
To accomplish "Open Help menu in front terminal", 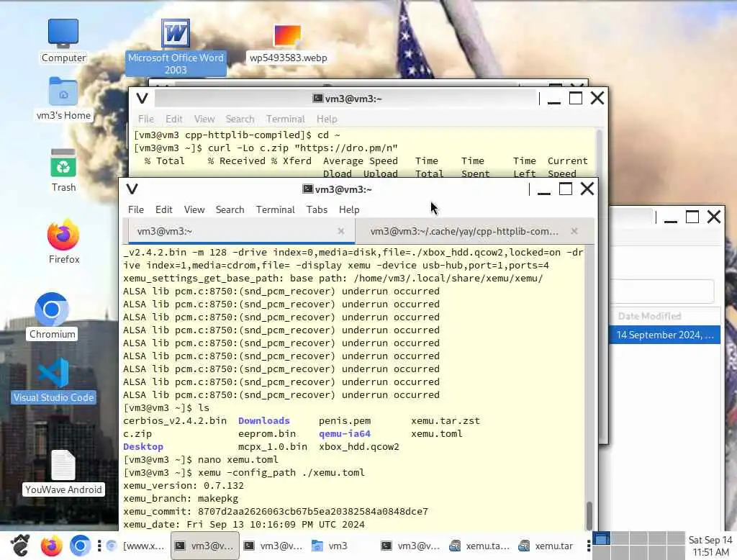I will pyautogui.click(x=349, y=209).
